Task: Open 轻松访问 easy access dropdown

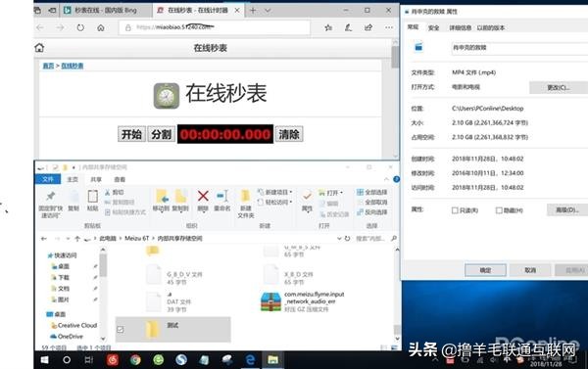Action: pos(274,203)
